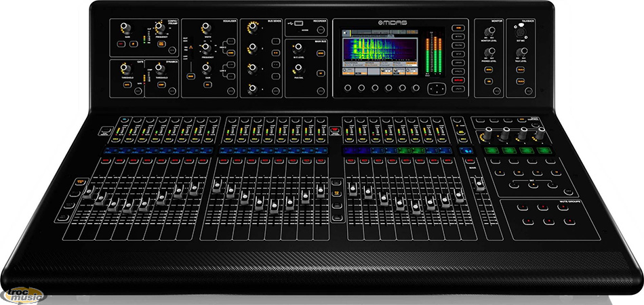Toggle the Main Bus Mono button

coord(321,54)
